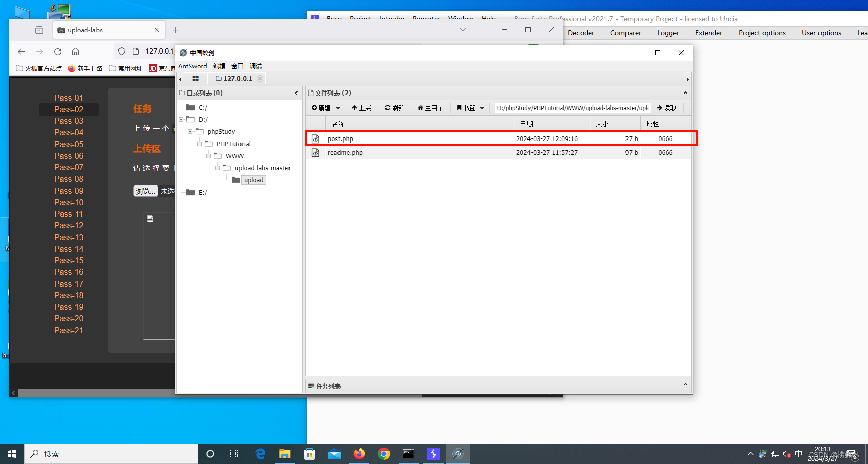868x464 pixels.
Task: Load the path with the 读取 button
Action: pos(666,108)
